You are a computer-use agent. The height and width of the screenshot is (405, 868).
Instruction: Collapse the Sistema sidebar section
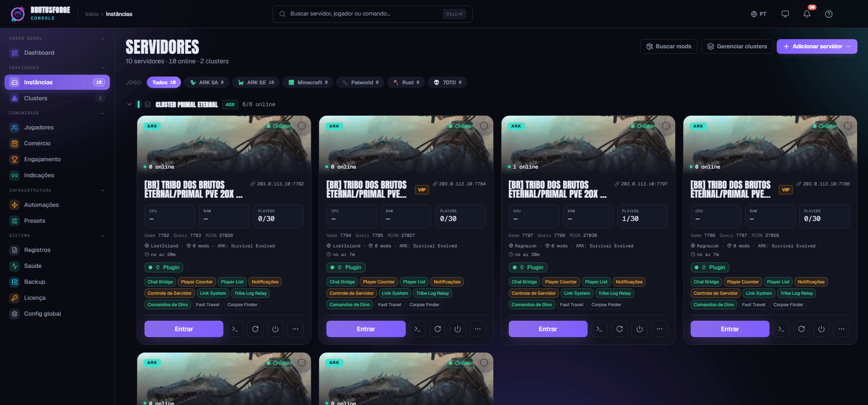coord(103,236)
